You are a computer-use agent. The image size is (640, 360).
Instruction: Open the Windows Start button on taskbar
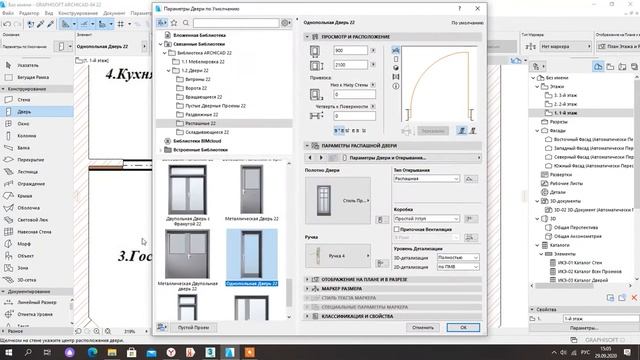pos(8,352)
